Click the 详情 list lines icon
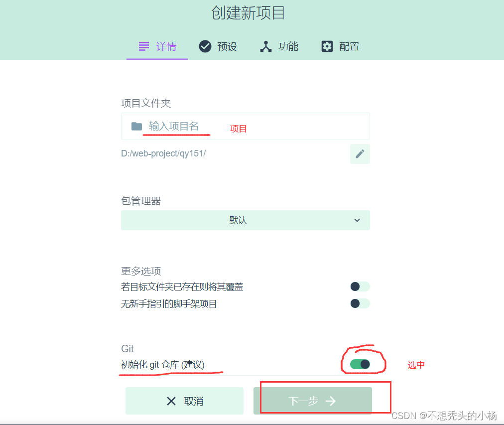The height and width of the screenshot is (425, 504). point(143,46)
